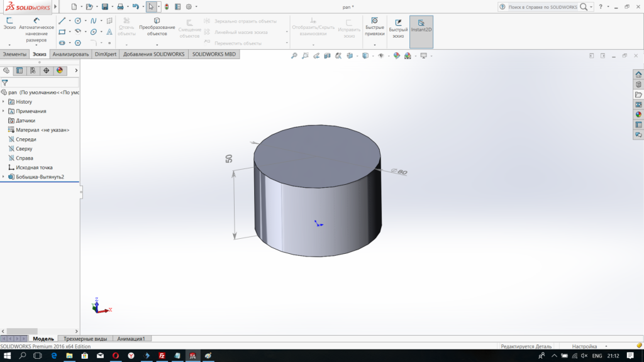Click the Zoom to Area view icon

(x=305, y=56)
